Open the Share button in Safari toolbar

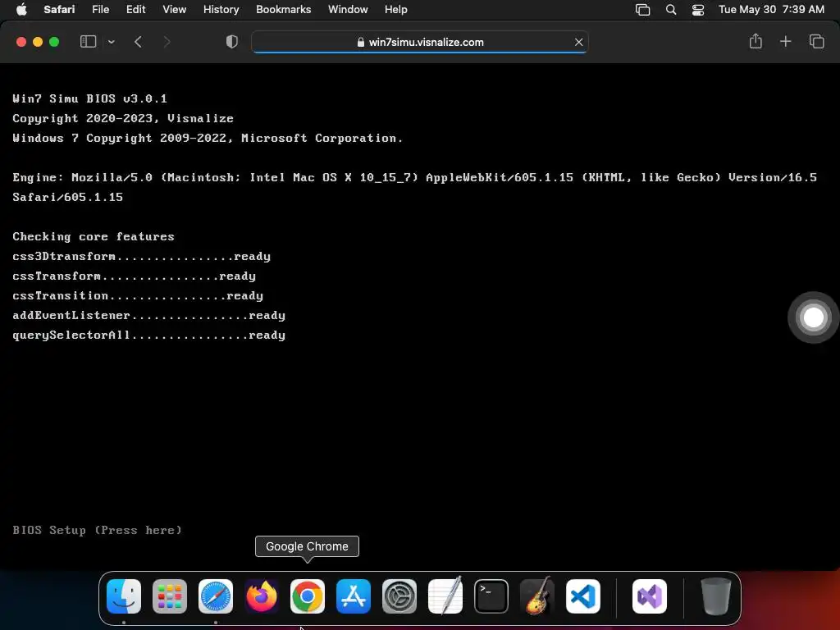click(x=756, y=41)
